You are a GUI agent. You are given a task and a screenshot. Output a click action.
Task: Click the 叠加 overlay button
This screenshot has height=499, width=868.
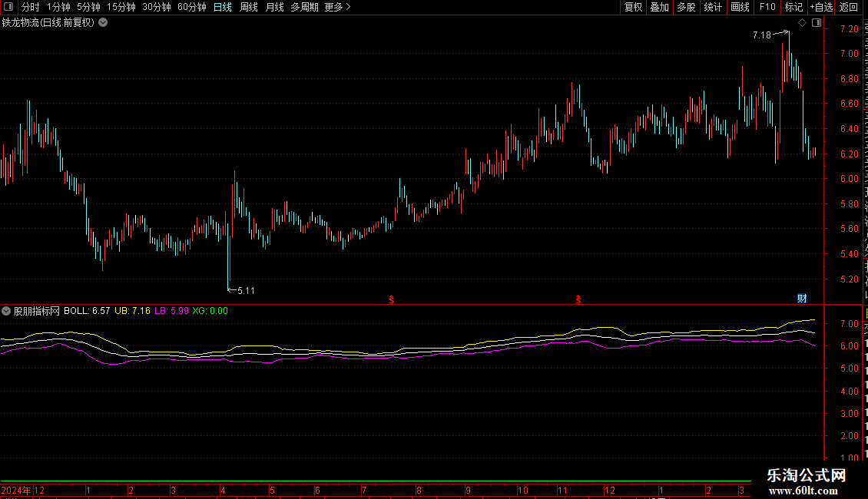tap(659, 7)
